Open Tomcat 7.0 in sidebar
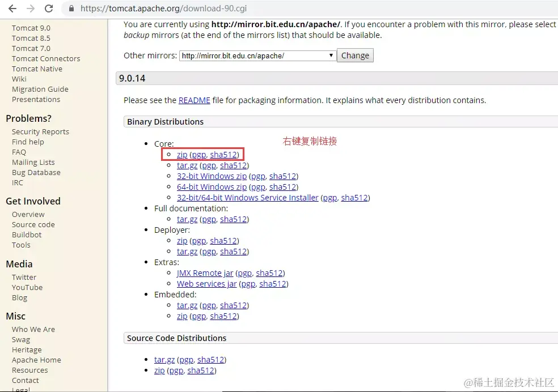 pos(31,48)
